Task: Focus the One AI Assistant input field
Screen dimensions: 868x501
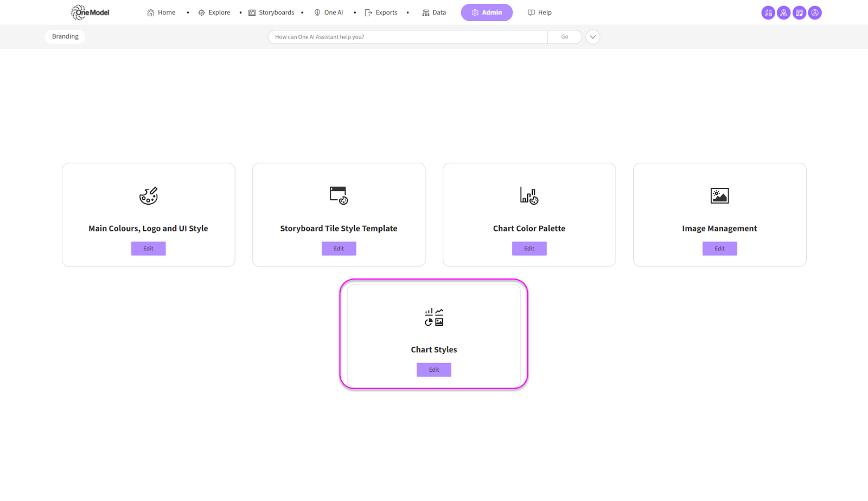Action: 407,37
